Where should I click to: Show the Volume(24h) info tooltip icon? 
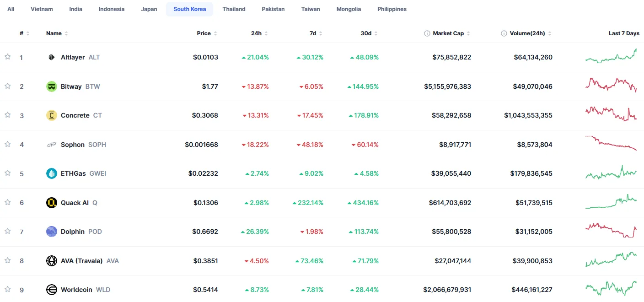coord(504,33)
